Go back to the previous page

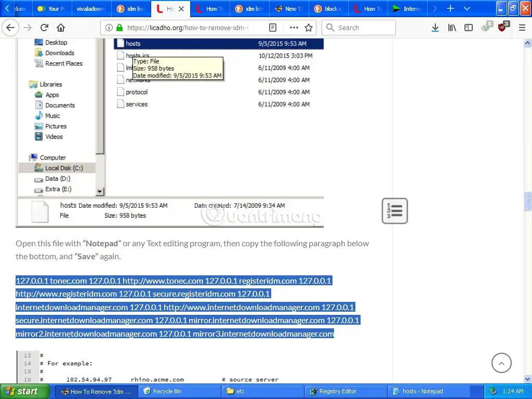[x=10, y=28]
